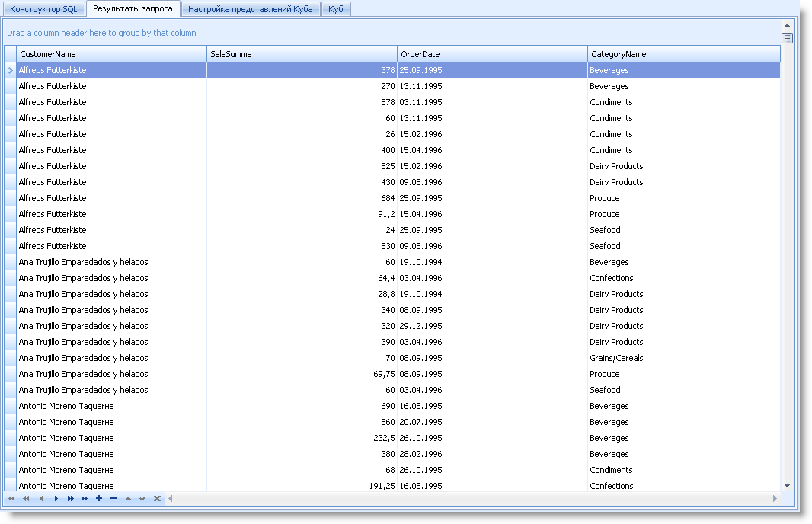Viewport: 812px width, 524px height.
Task: Cancel edit with the X button
Action: coord(157,499)
